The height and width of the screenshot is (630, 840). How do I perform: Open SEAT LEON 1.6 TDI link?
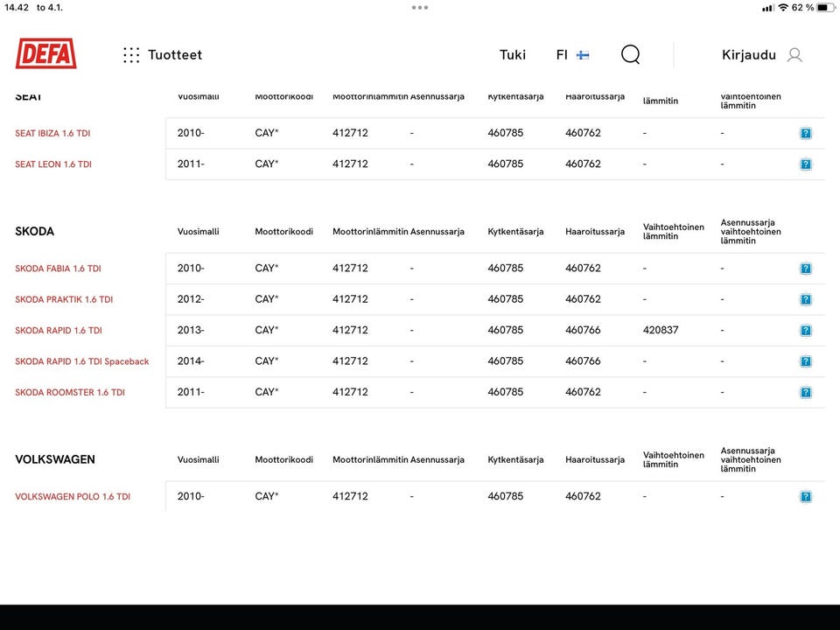pyautogui.click(x=53, y=164)
